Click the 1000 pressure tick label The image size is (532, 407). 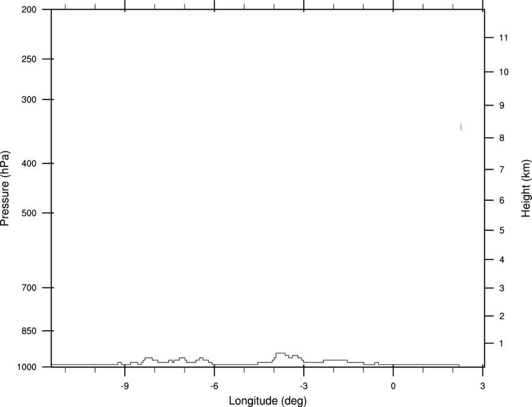click(26, 367)
